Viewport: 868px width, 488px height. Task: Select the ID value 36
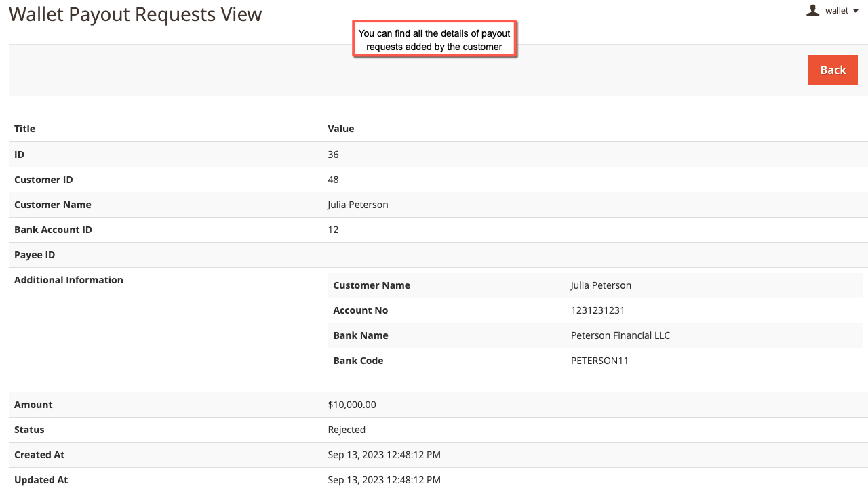[333, 155]
